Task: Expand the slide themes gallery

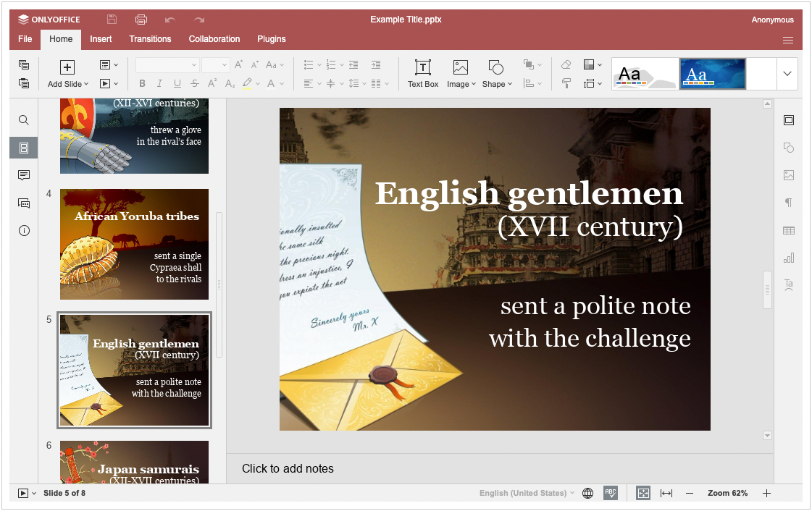Action: tap(787, 73)
